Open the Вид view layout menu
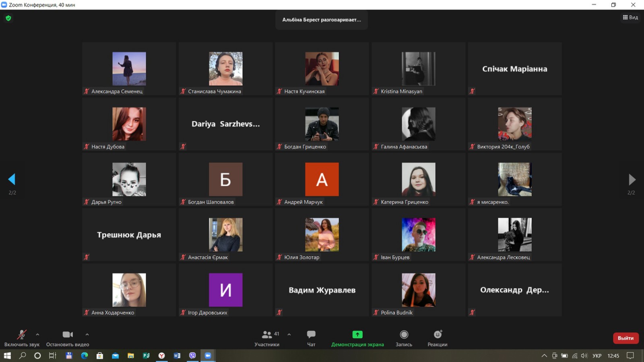The width and height of the screenshot is (644, 362). point(630,17)
